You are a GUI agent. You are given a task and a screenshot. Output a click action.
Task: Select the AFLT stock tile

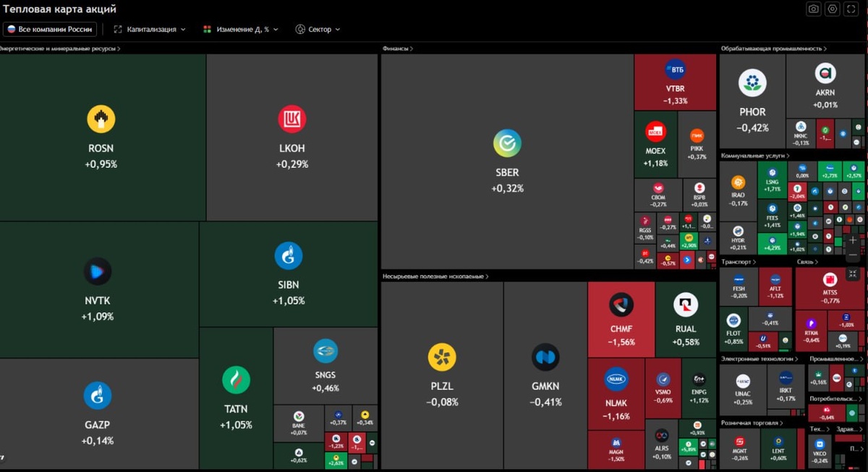775,287
